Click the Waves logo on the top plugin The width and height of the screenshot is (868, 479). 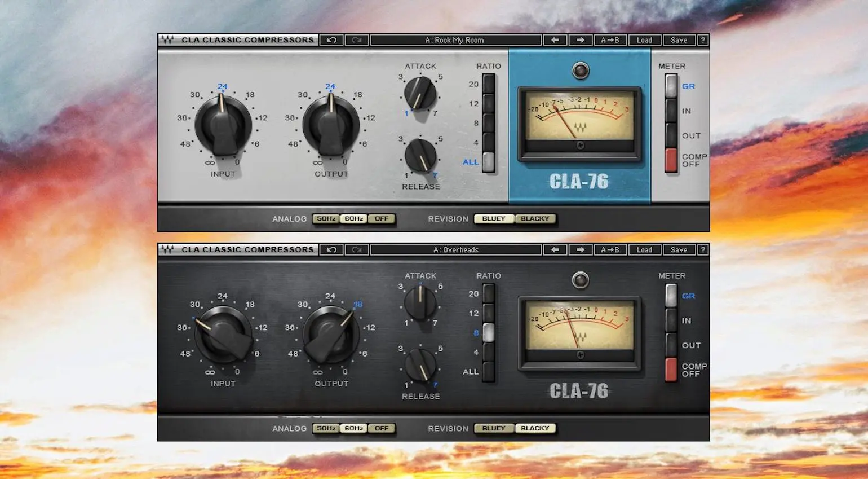click(167, 39)
